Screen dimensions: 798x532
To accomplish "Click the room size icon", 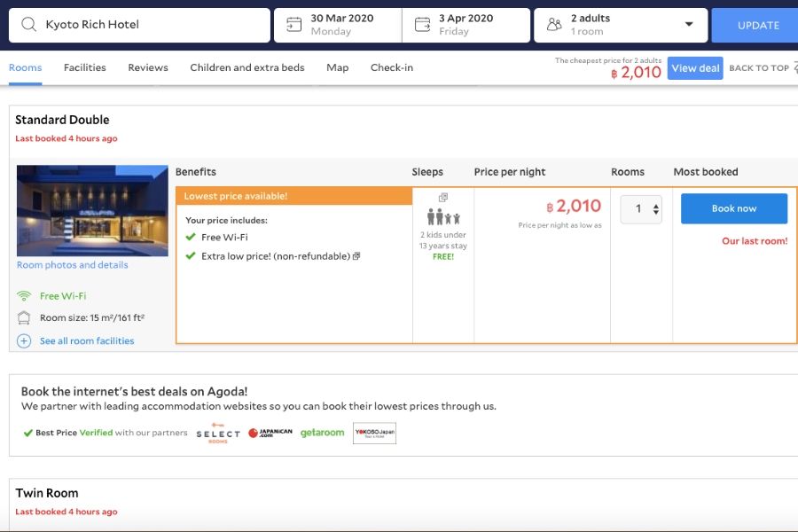I will (x=24, y=317).
